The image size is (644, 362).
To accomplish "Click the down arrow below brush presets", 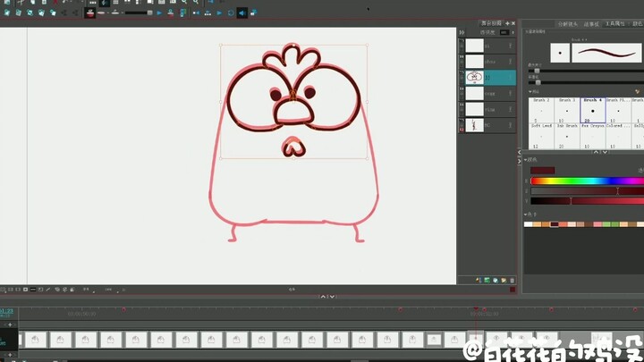I will 605,152.
